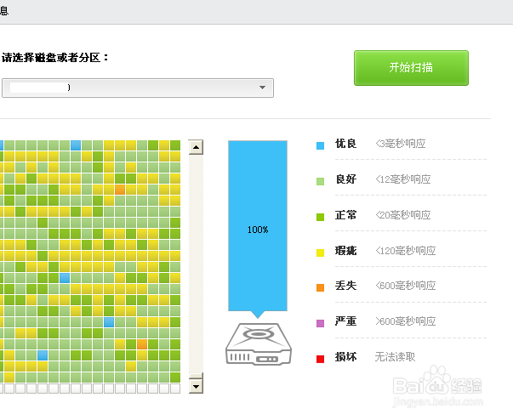The width and height of the screenshot is (513, 420).
Task: Click the hard disk drive icon
Action: 258,343
